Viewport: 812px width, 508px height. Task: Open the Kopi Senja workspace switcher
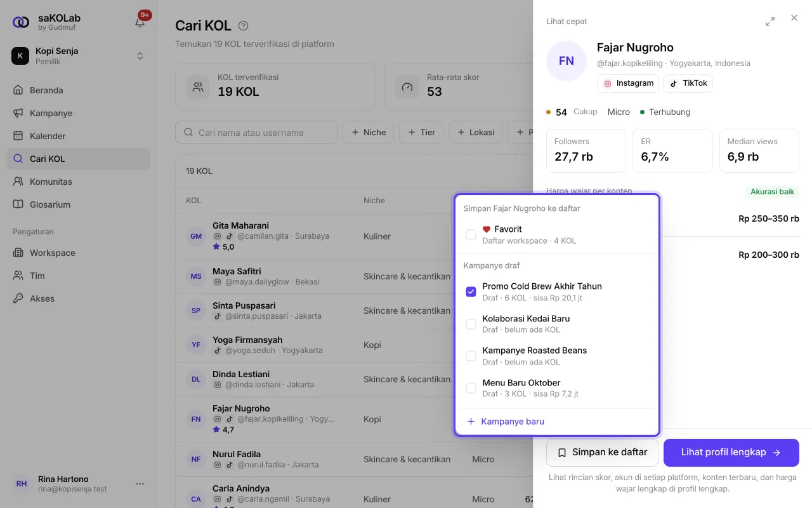pyautogui.click(x=79, y=56)
